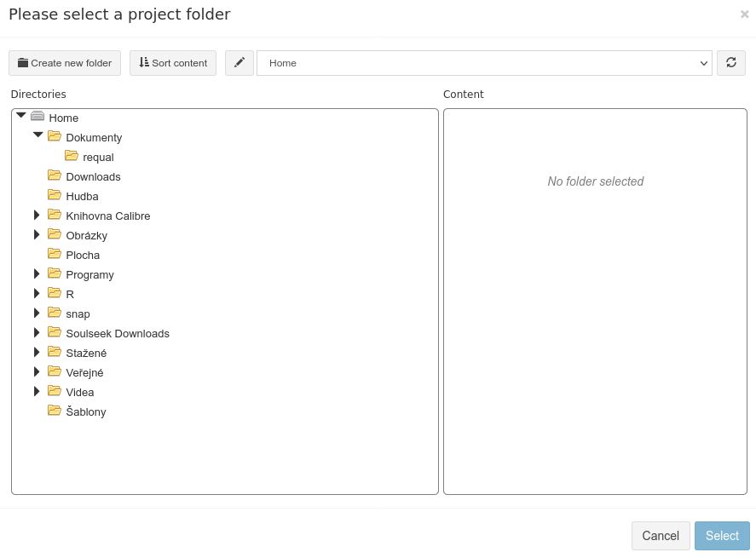This screenshot has height=558, width=756.
Task: Select the snap folder name
Action: point(78,314)
